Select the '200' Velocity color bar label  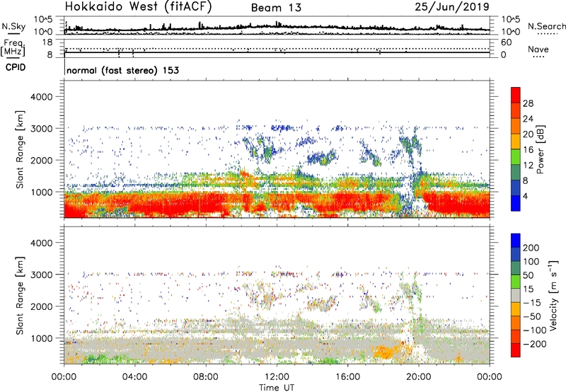(x=531, y=248)
